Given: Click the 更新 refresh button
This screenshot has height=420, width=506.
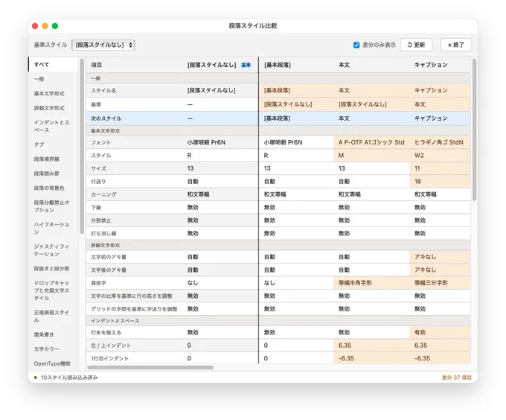Looking at the screenshot, I should [416, 45].
